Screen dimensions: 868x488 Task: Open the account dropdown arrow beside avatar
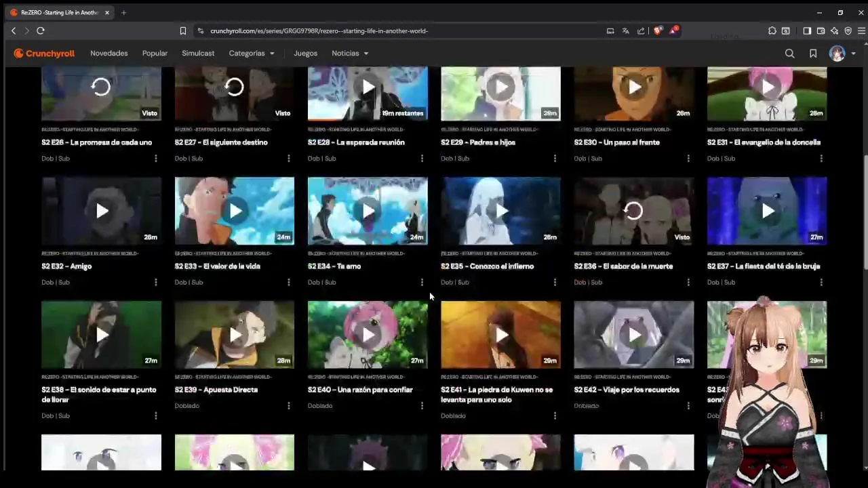click(853, 54)
